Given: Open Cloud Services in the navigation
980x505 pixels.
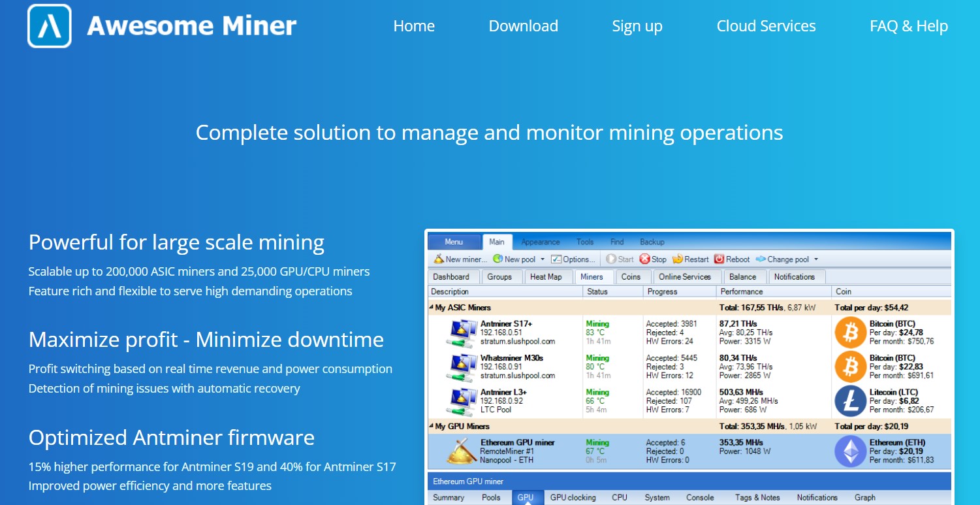Looking at the screenshot, I should [766, 26].
